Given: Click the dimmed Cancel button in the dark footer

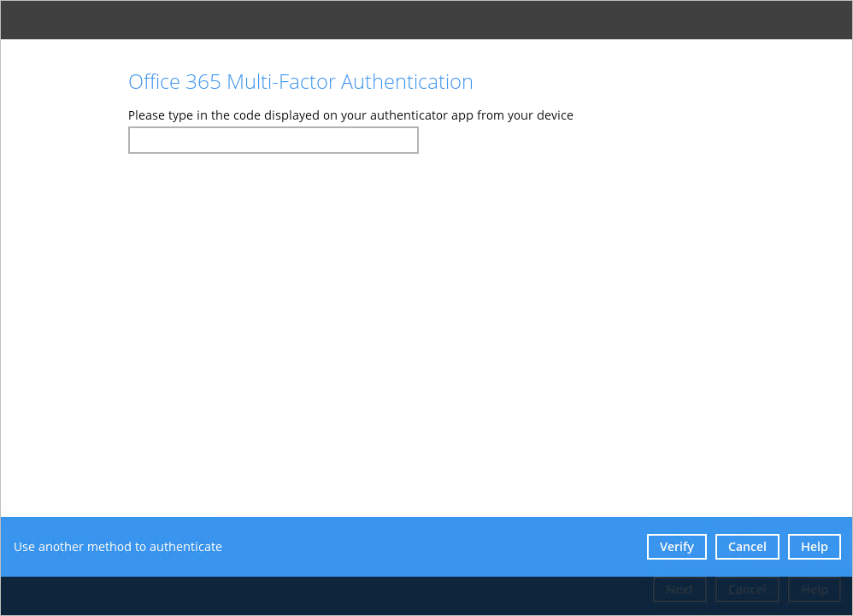Looking at the screenshot, I should click(747, 590).
